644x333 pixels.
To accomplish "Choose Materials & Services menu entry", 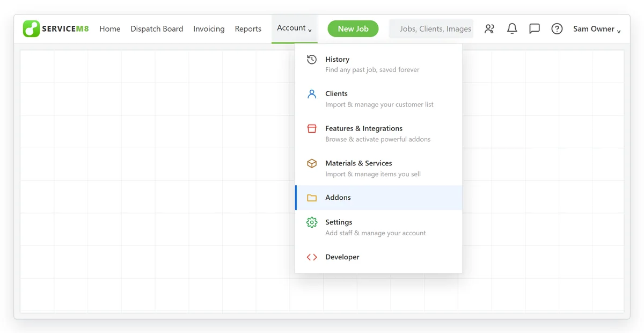I will pyautogui.click(x=378, y=168).
